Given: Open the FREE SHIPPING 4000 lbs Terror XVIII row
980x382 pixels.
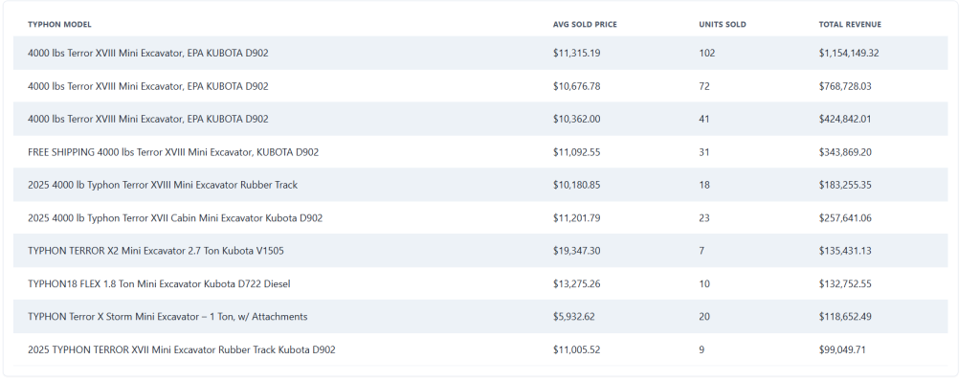Looking at the screenshot, I should click(480, 152).
